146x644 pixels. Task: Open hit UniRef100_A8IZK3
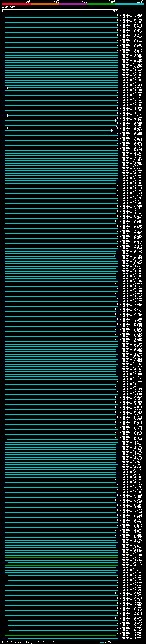click(x=131, y=15)
